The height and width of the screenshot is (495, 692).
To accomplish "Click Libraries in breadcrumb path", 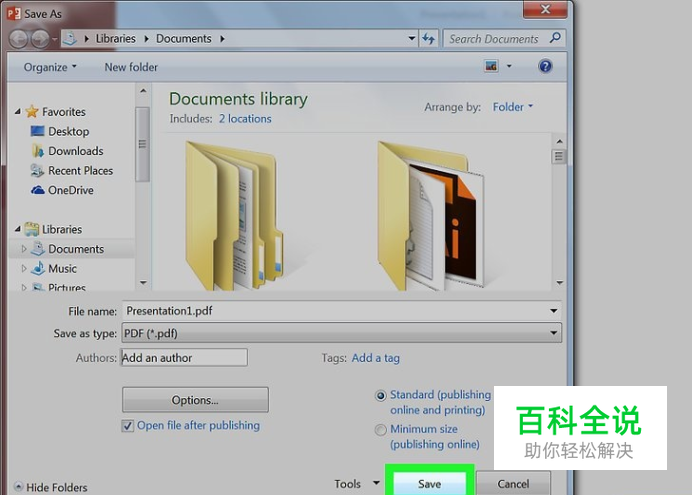I will [116, 39].
